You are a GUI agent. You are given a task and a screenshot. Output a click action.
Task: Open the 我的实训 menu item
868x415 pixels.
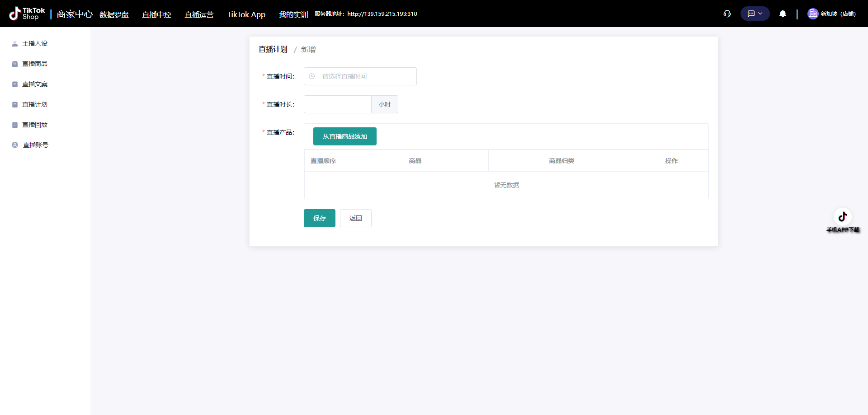click(293, 14)
